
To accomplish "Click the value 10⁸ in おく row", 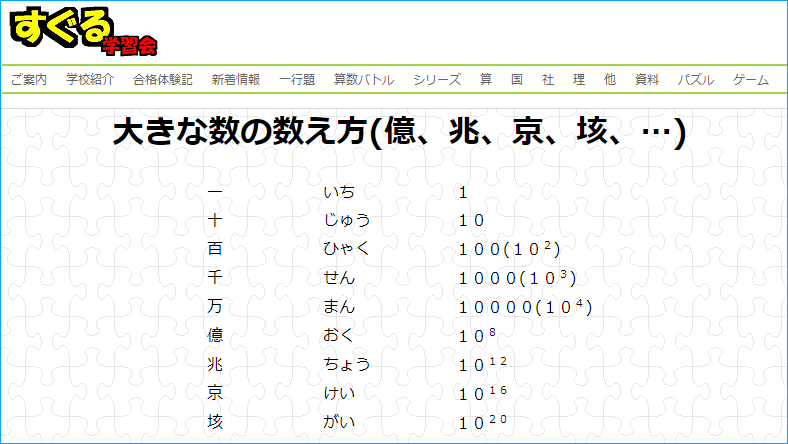I will 477,335.
